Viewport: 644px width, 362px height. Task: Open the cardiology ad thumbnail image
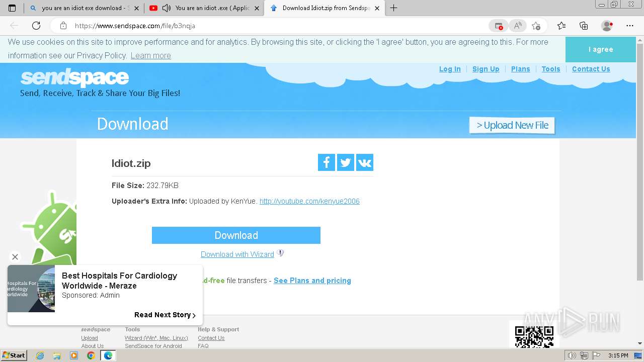coord(31,289)
